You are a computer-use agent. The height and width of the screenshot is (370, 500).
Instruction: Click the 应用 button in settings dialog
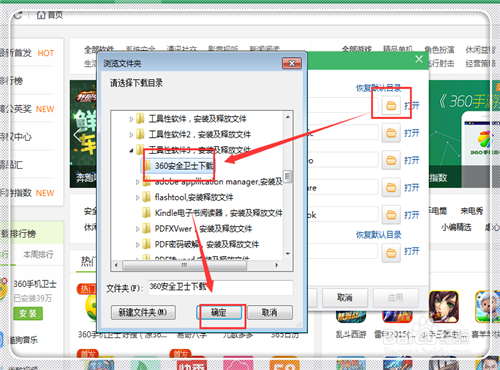coord(396,297)
